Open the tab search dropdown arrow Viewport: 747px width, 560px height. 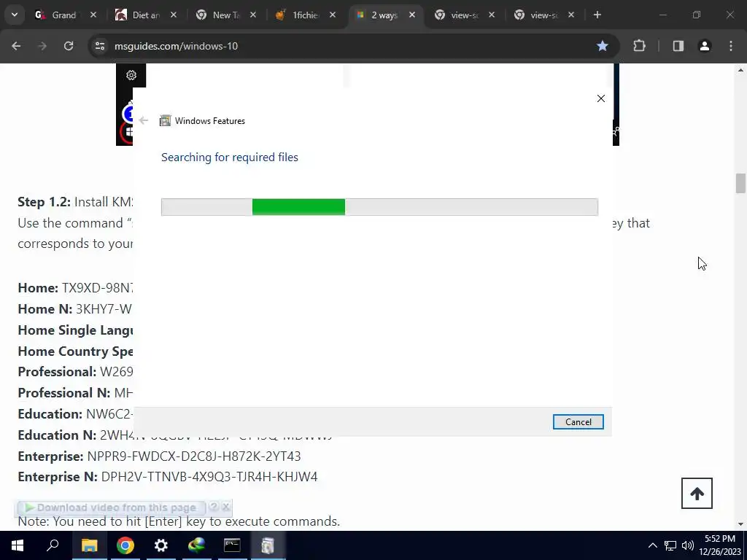[15, 15]
